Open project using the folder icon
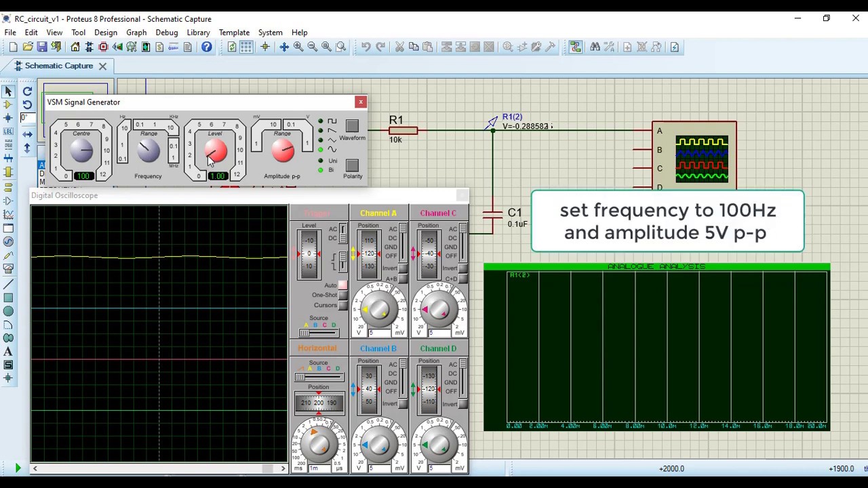Screen dimensions: 868x488 point(28,47)
